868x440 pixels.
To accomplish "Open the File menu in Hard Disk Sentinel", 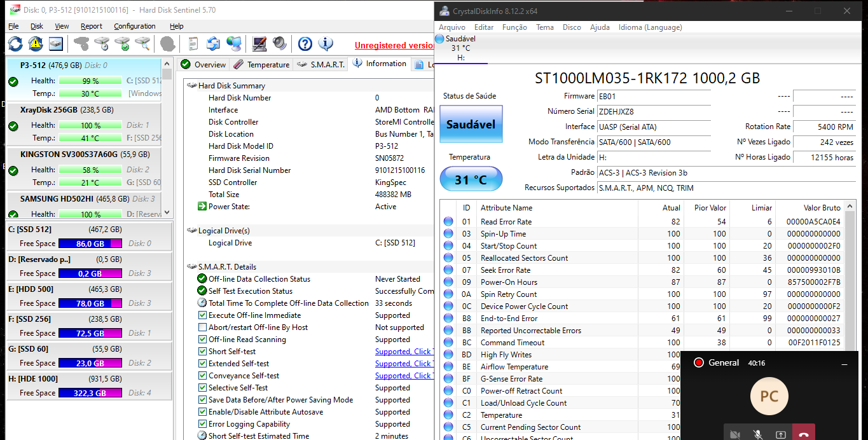I will tap(13, 26).
